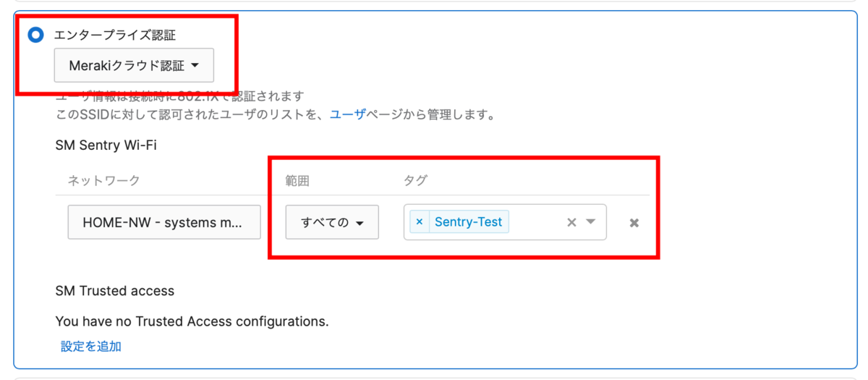This screenshot has width=868, height=380.
Task: Open the Merakiクラウド認証 dropdown
Action: 134,66
